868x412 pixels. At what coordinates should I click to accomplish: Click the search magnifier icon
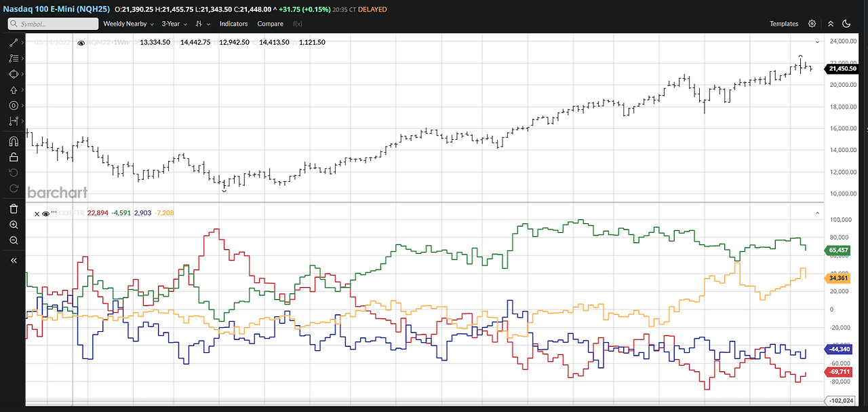14,24
